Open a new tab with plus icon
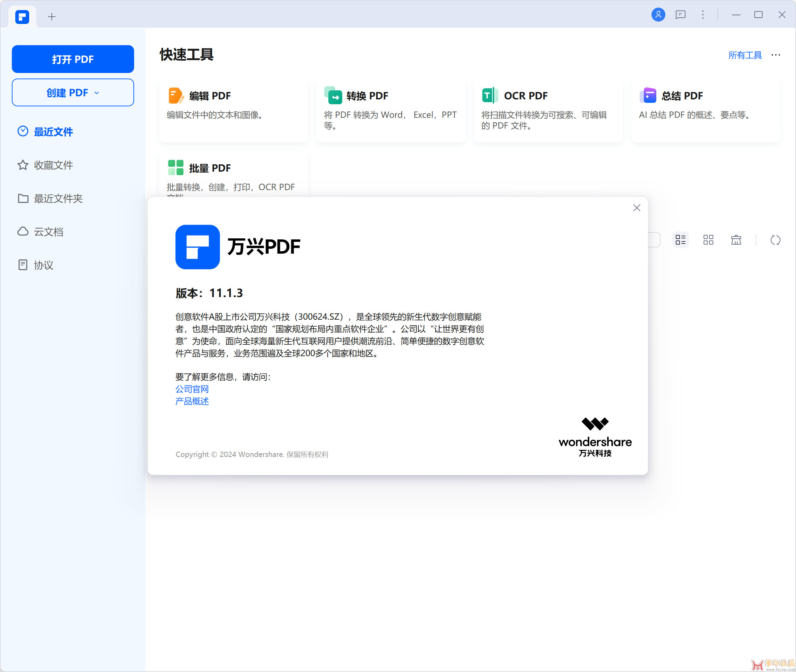Screen dimensions: 796x672 pos(52,17)
